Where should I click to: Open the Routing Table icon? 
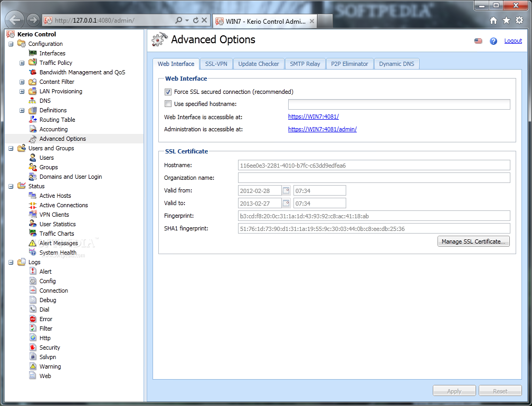click(x=33, y=120)
